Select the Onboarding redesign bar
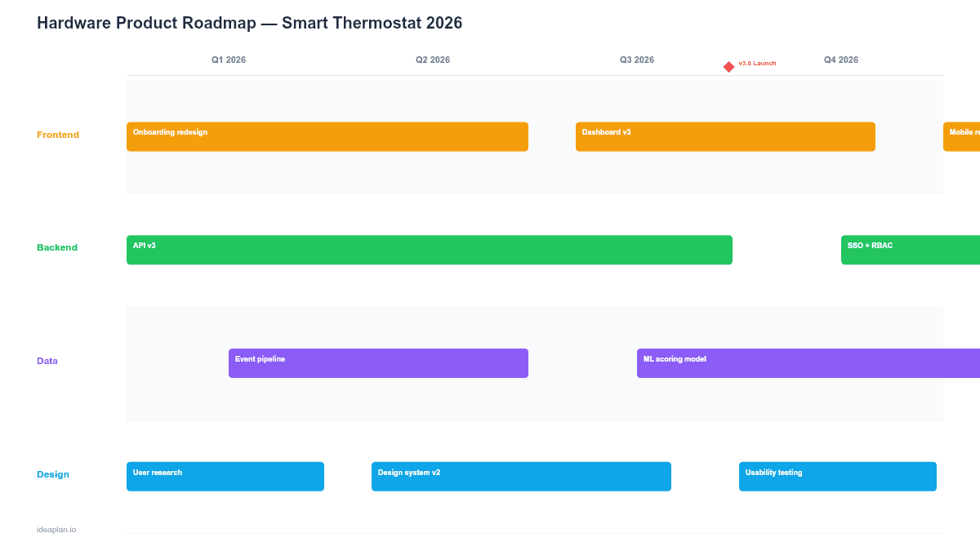Viewport: 980px width, 551px height. (327, 136)
